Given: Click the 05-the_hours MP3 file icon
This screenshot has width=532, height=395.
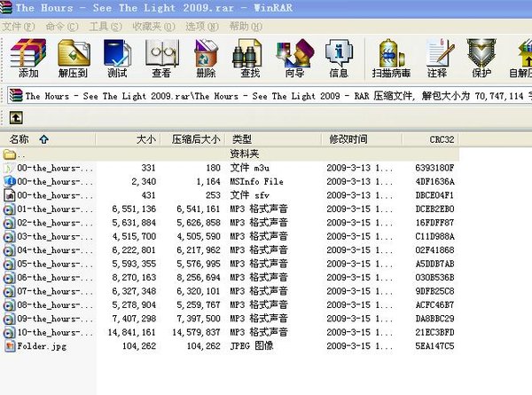Looking at the screenshot, I should [9, 264].
